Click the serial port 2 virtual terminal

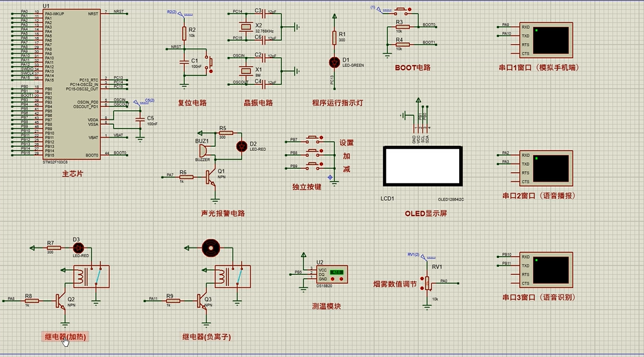546,168
